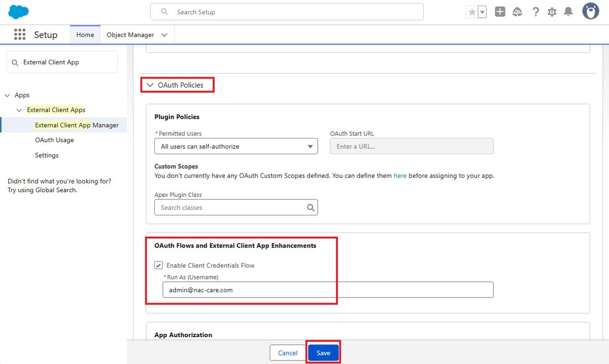Open the Salesforce cloud logo home
Image resolution: width=609 pixels, height=364 pixels.
click(x=19, y=11)
